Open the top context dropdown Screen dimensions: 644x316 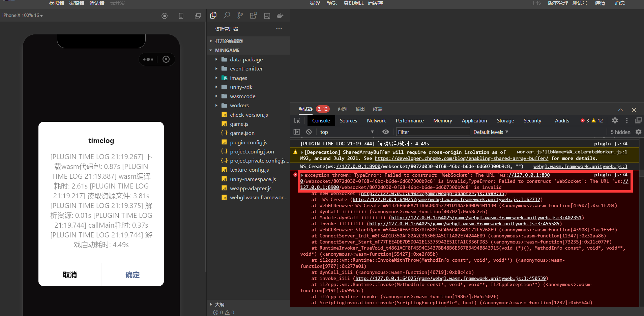tap(347, 132)
